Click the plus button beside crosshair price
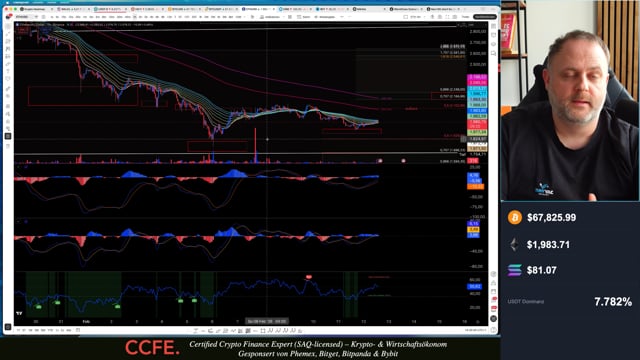The image size is (640, 360). (x=463, y=139)
